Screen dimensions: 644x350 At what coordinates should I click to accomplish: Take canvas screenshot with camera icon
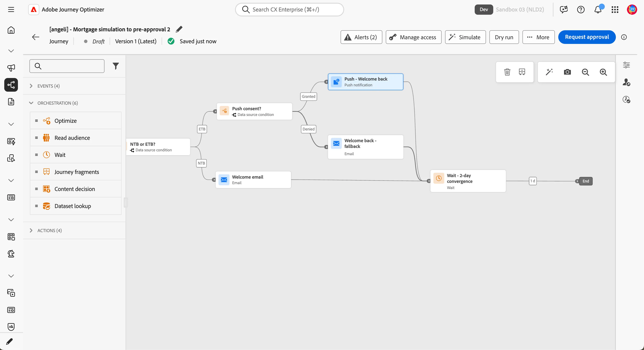(567, 72)
